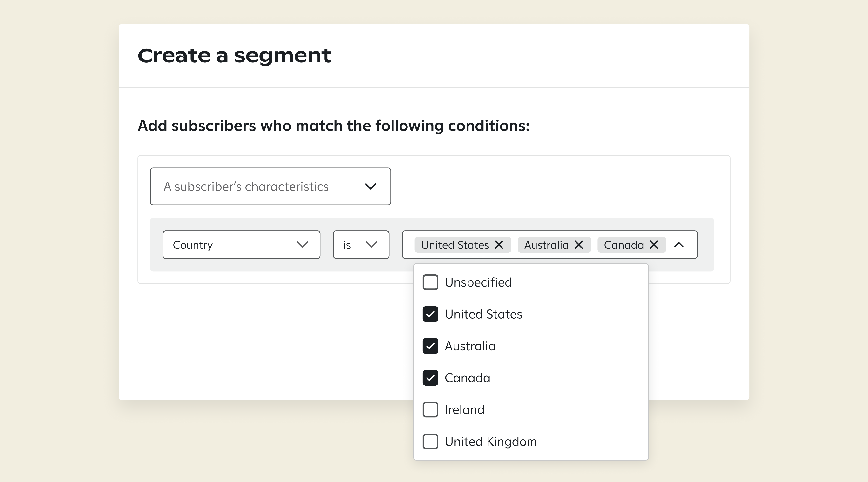Check the Unspecified checkbox
The image size is (868, 482).
430,282
